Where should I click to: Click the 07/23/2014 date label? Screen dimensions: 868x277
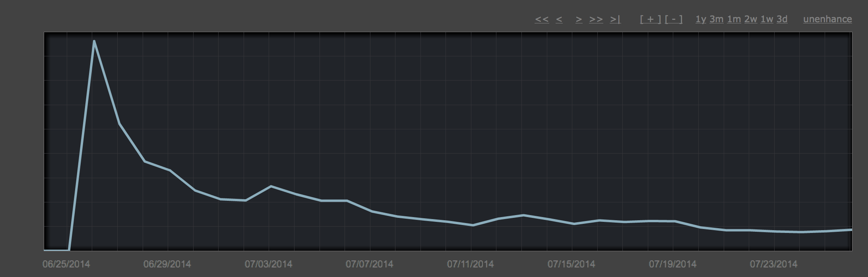(773, 264)
